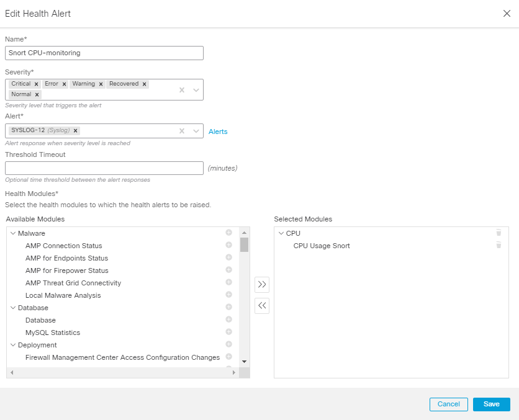Open the Alert dropdown
This screenshot has width=519, height=420.
(195, 131)
